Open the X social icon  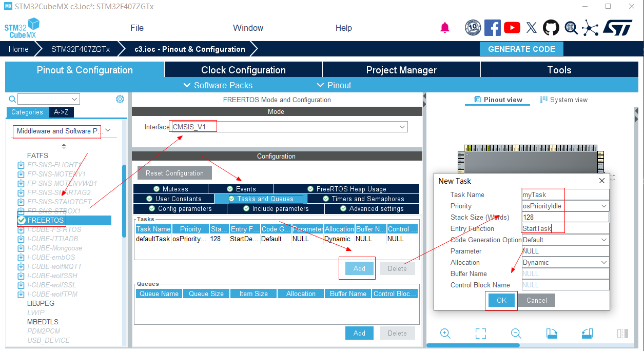pos(532,28)
